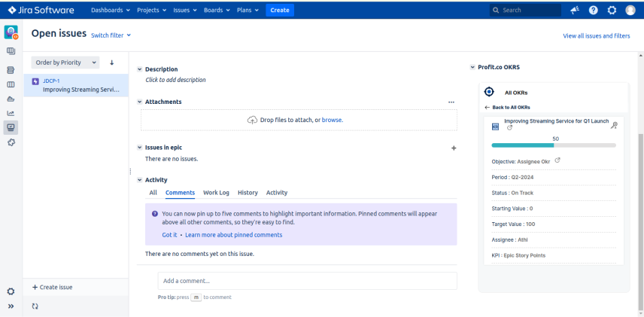This screenshot has height=317, width=644.
Task: Switch to the History tab
Action: [248, 193]
